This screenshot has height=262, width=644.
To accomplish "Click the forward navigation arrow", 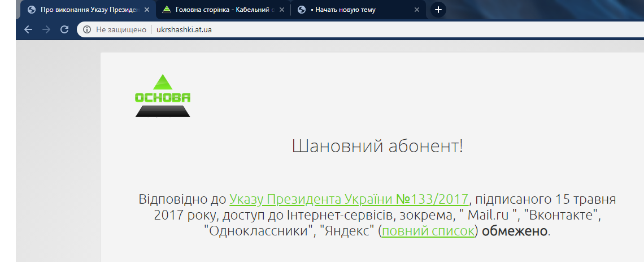I will coord(46,29).
